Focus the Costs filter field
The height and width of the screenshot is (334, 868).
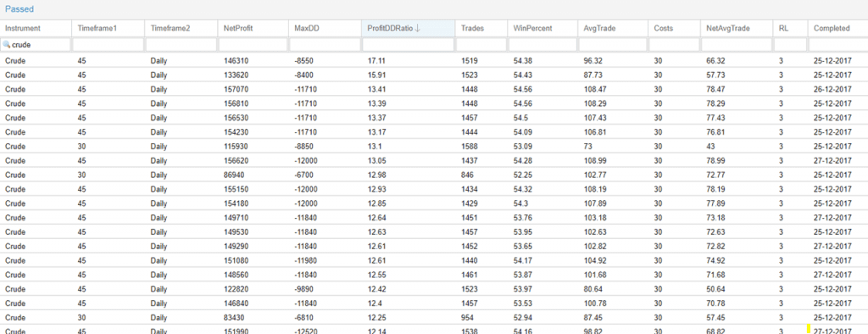(x=674, y=45)
